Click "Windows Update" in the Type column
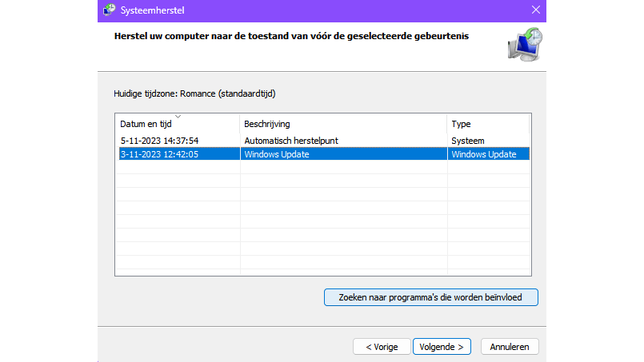644x362 pixels. [484, 154]
